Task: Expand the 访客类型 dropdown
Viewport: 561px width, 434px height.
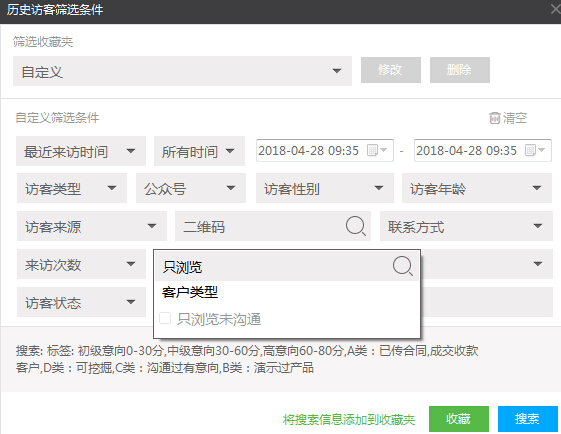Action: click(x=72, y=188)
